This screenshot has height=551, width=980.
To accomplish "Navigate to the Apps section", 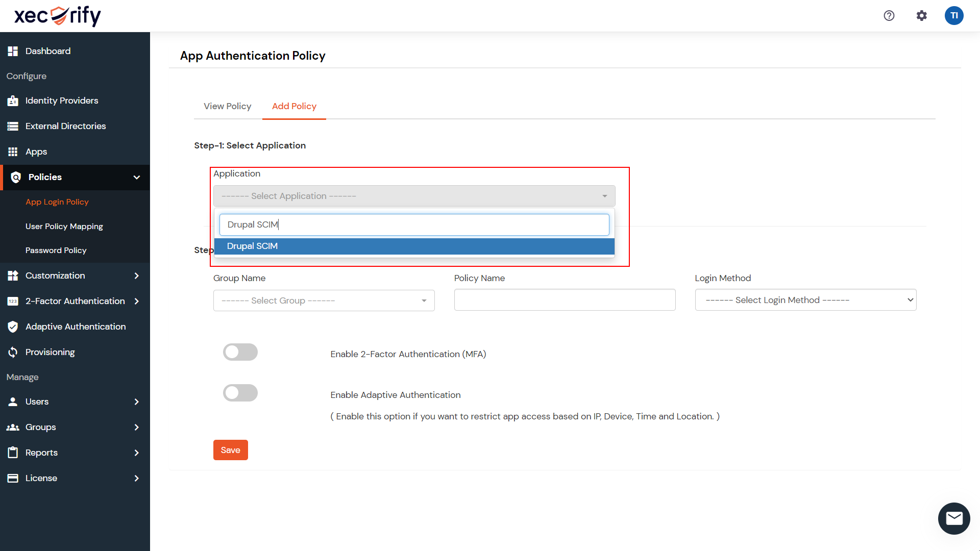I will tap(36, 152).
